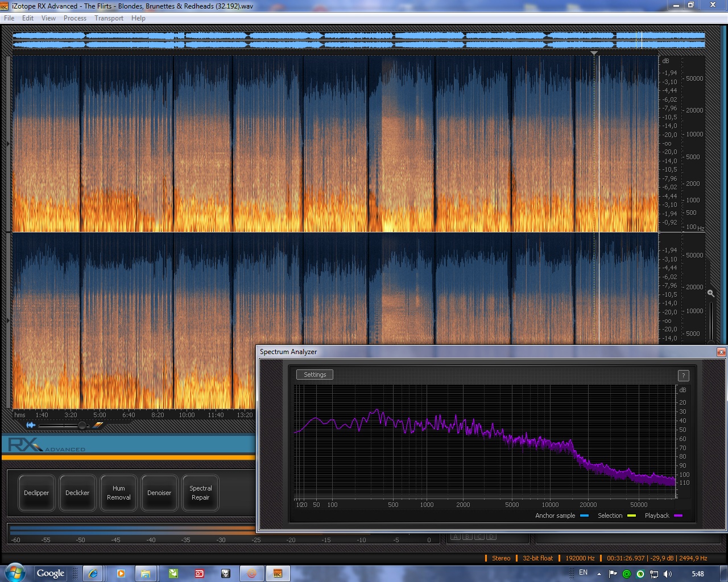Open the Transport menu
The image size is (728, 582).
pyautogui.click(x=109, y=18)
